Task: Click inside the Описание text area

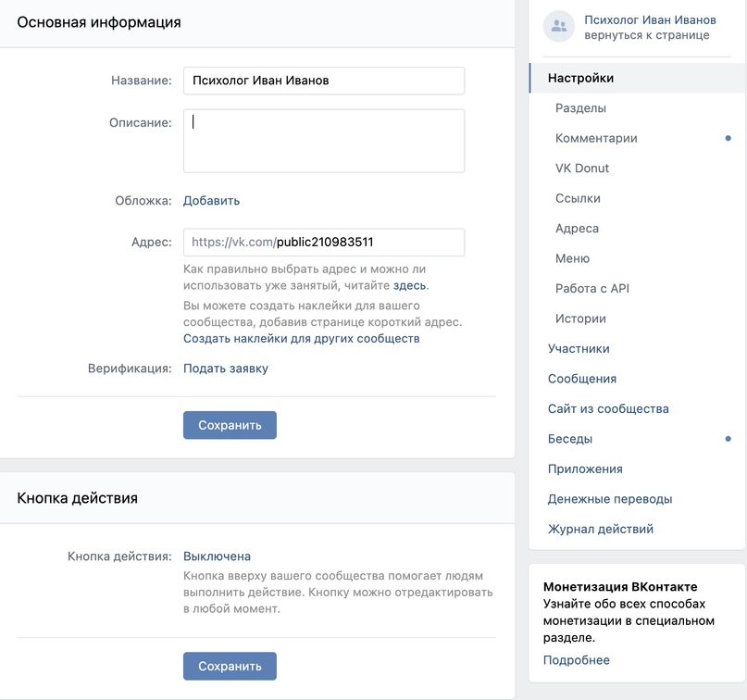Action: pyautogui.click(x=324, y=141)
